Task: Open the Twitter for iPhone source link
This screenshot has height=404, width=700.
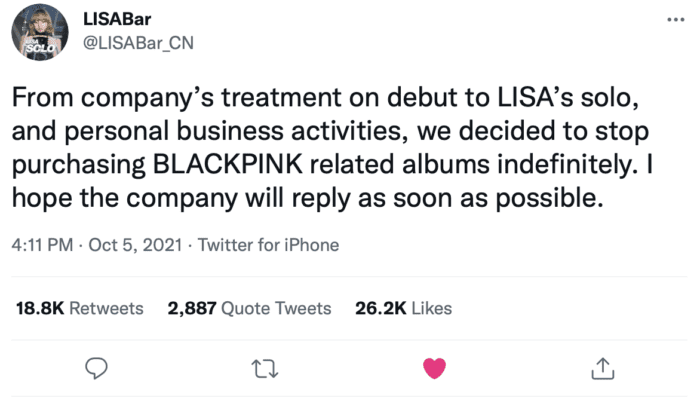Action: tap(268, 245)
